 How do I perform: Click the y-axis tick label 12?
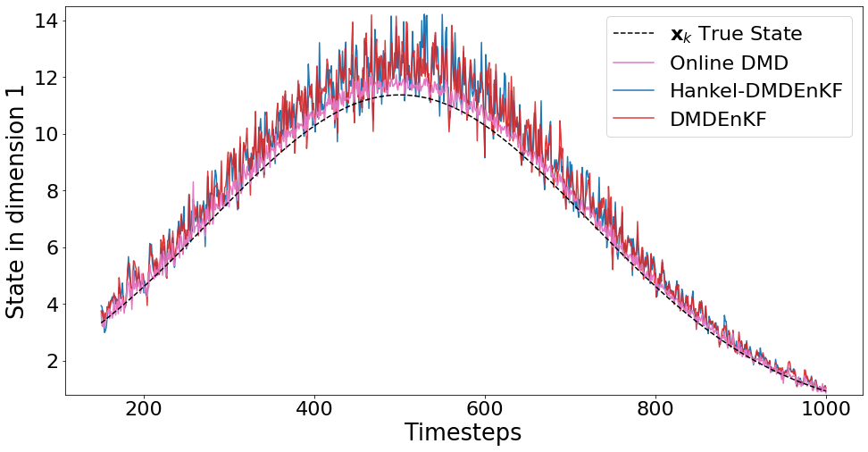(x=45, y=78)
